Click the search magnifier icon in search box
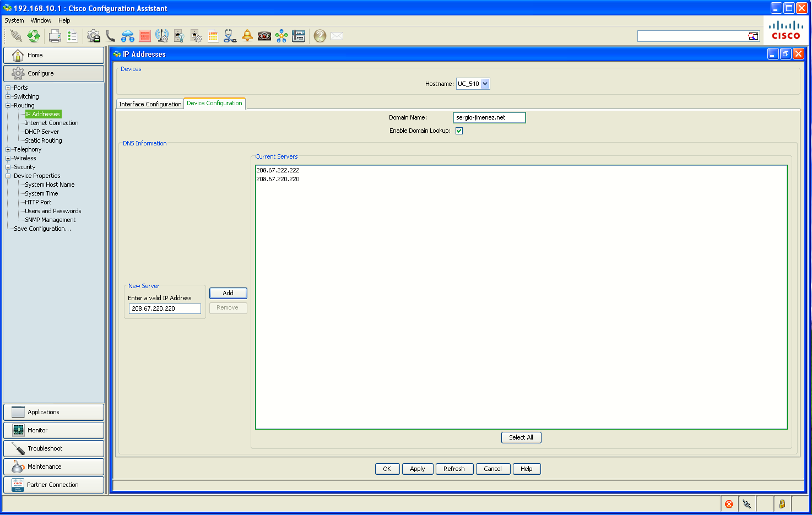Viewport: 812px width, 515px height. point(753,36)
